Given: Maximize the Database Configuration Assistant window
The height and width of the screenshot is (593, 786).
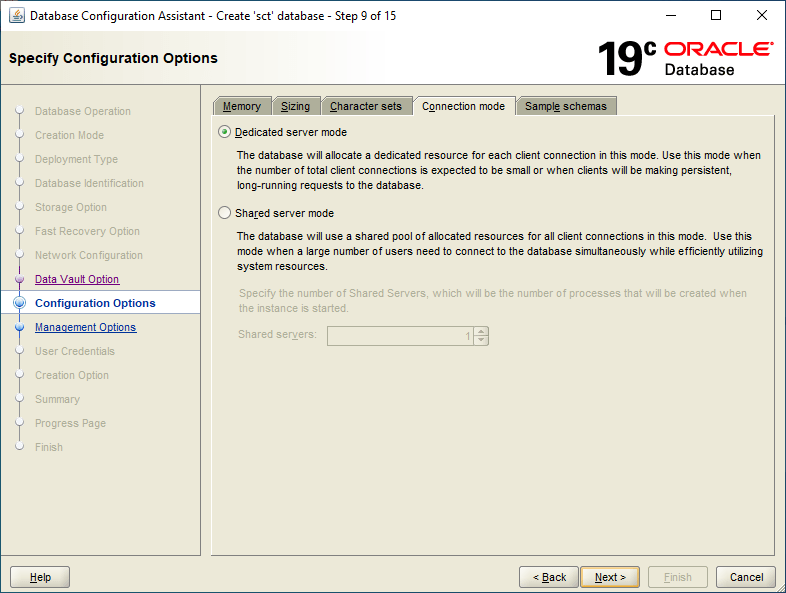Looking at the screenshot, I should [716, 16].
